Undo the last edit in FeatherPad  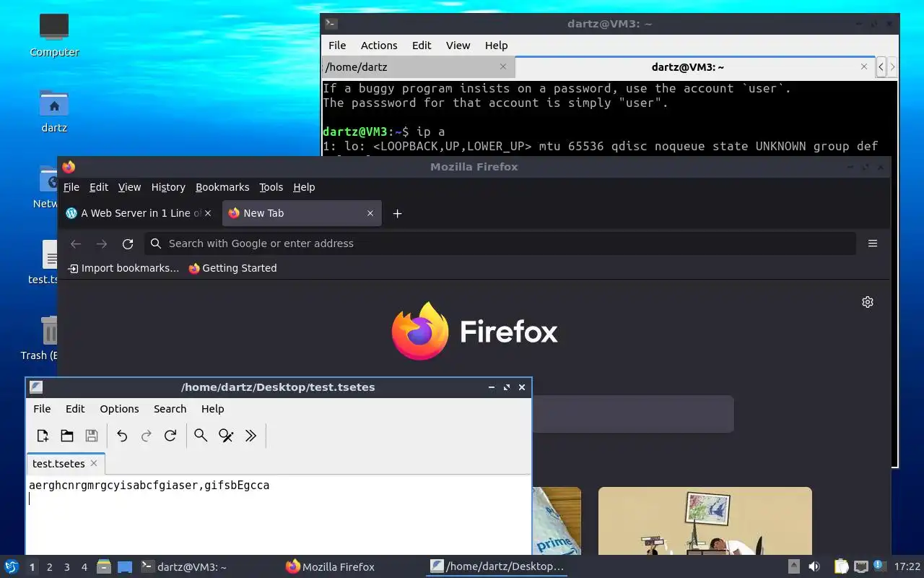click(122, 436)
